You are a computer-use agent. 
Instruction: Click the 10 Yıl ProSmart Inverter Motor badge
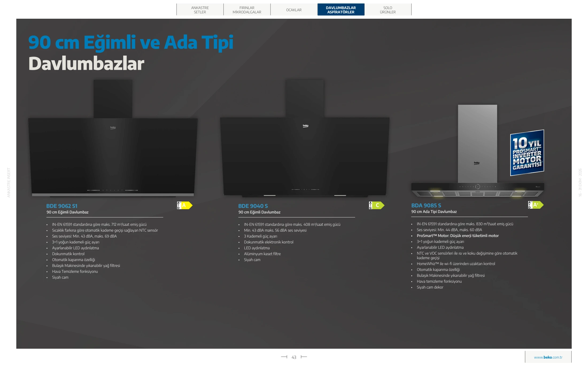[527, 153]
